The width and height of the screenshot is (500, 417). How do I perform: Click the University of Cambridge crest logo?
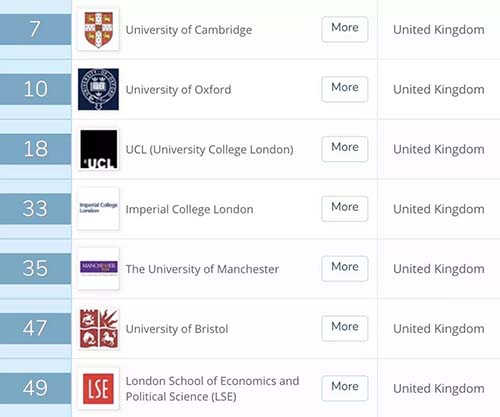click(x=98, y=30)
